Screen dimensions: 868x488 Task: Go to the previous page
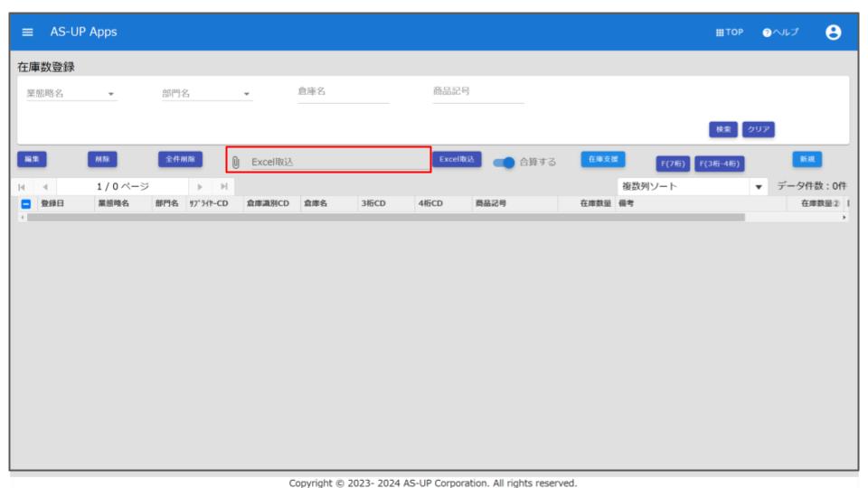click(x=40, y=186)
